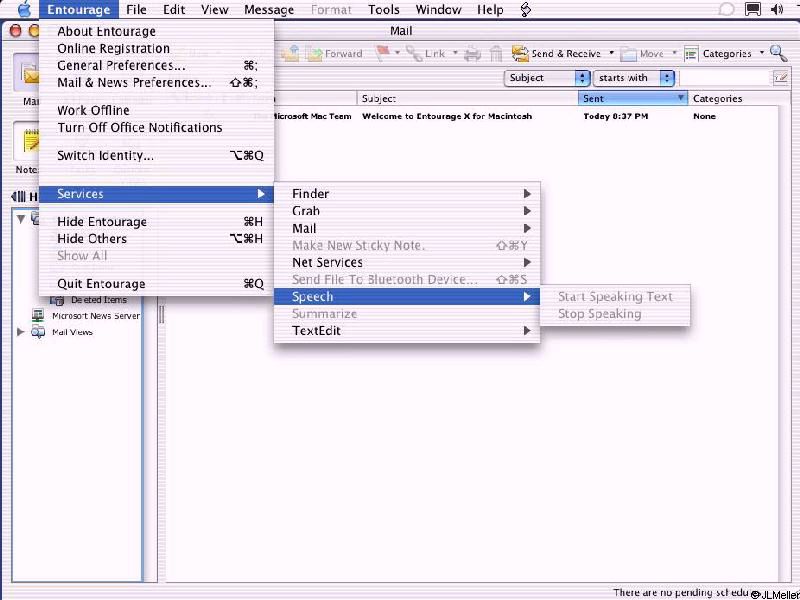Image resolution: width=800 pixels, height=600 pixels.
Task: Click the Script menu icon in menu bar
Action: (x=526, y=10)
